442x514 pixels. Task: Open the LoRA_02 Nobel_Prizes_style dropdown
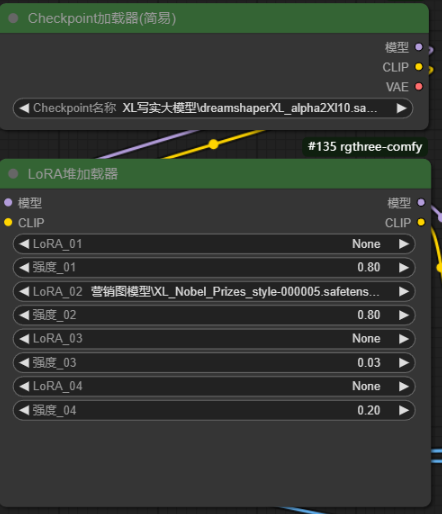point(214,292)
